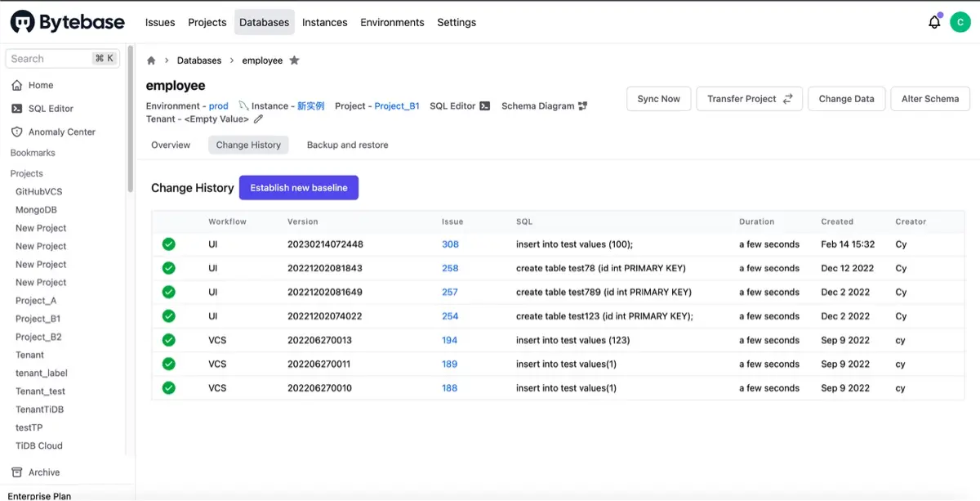Toggle the favorite star next to employee
Viewport: 980px width, 501px height.
click(294, 60)
